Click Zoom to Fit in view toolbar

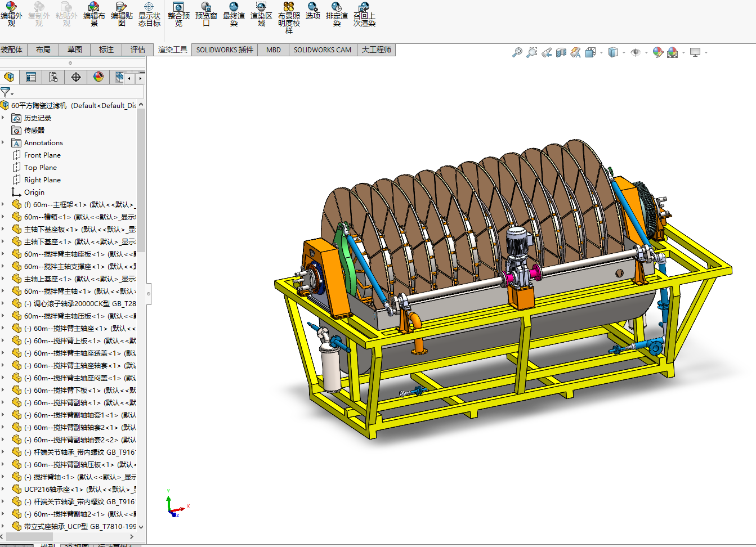(x=517, y=52)
